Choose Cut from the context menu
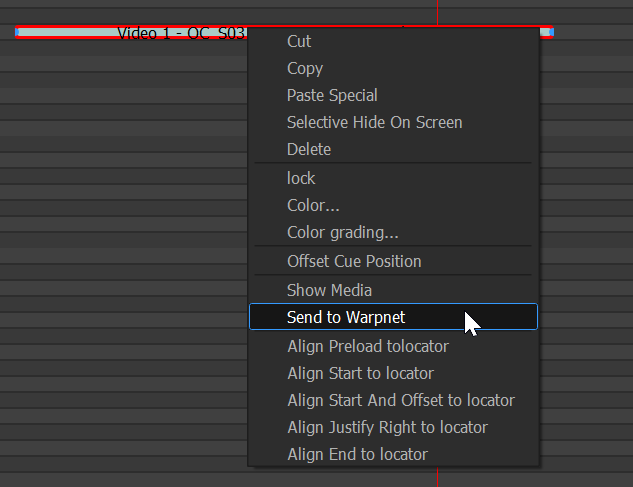 coord(299,41)
